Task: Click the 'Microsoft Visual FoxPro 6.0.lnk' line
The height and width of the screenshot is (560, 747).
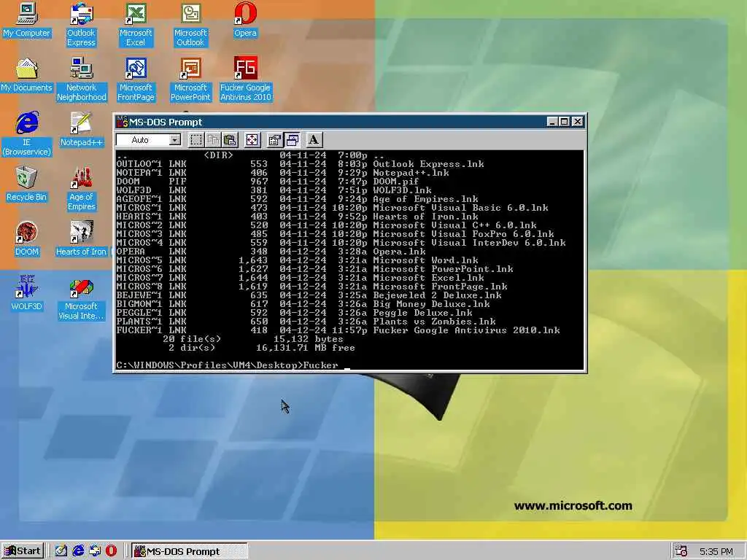Action: [336, 234]
